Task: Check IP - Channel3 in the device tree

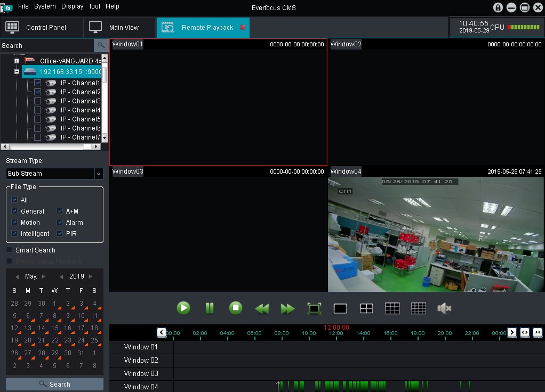Action: [37, 101]
